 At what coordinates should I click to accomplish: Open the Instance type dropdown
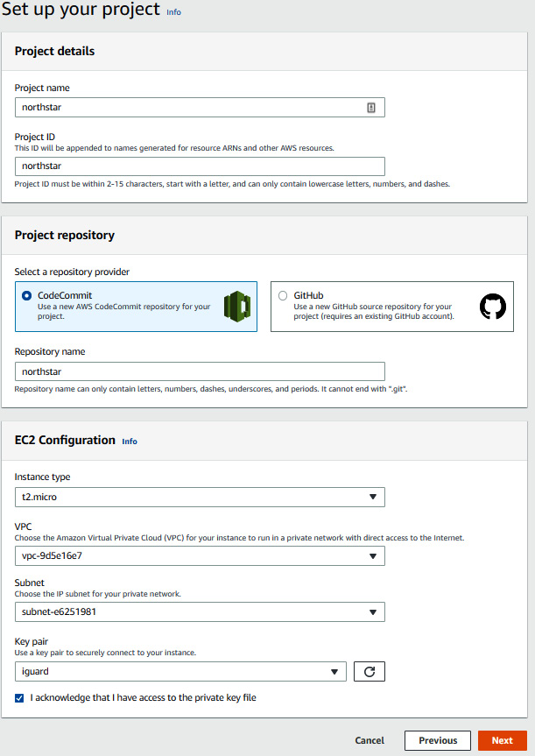200,497
